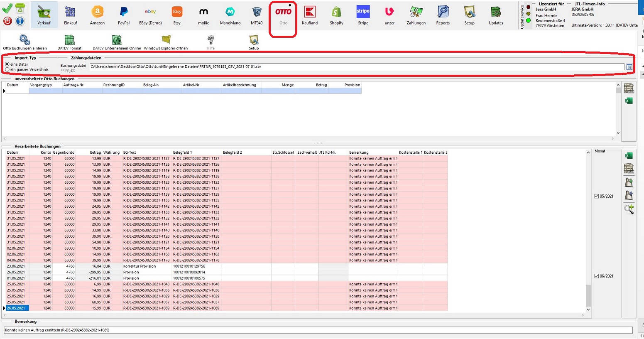
Task: Click the Buchungsdatei file path field
Action: click(356, 66)
